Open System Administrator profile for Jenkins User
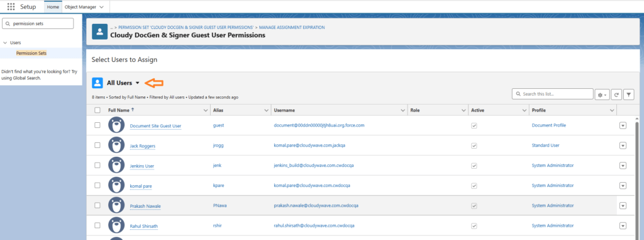Image resolution: width=644 pixels, height=240 pixels. 553,165
